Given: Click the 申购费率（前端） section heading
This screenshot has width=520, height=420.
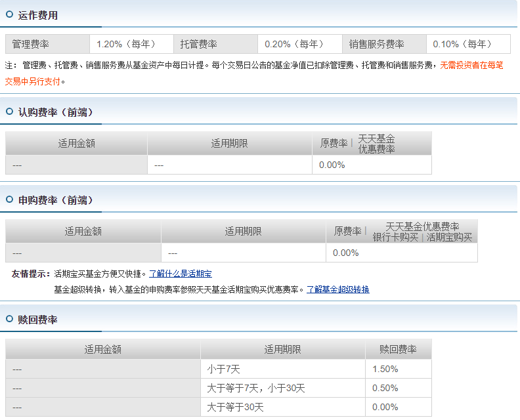Looking at the screenshot, I should 56,200.
